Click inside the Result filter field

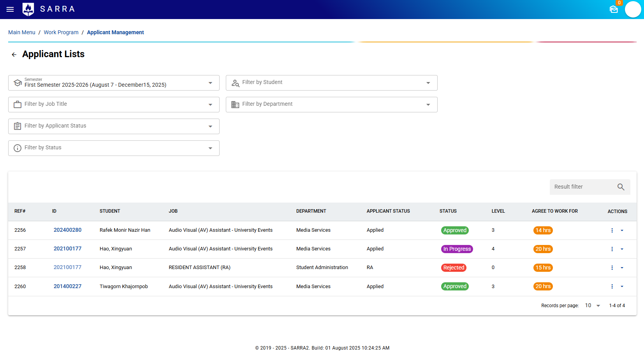(580, 187)
